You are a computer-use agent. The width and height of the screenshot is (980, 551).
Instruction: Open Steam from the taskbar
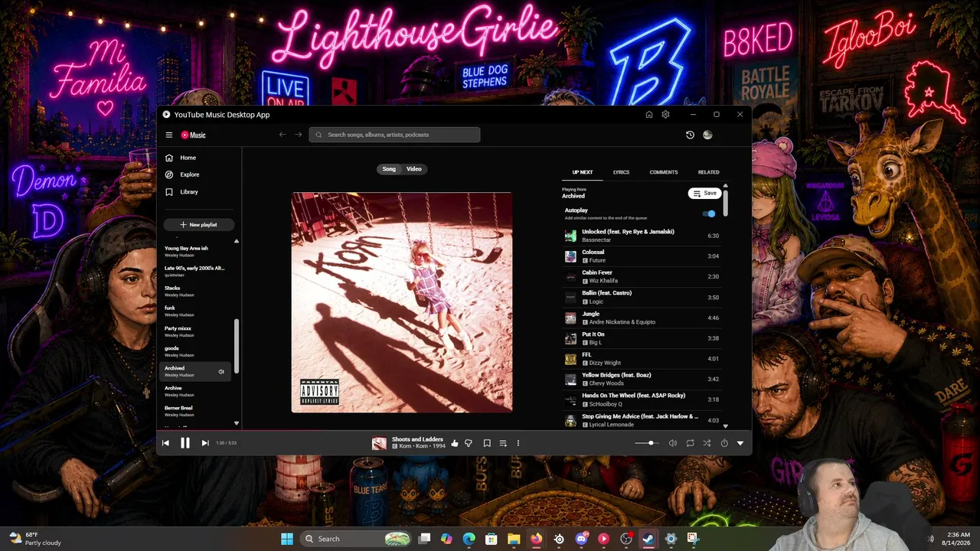(648, 539)
